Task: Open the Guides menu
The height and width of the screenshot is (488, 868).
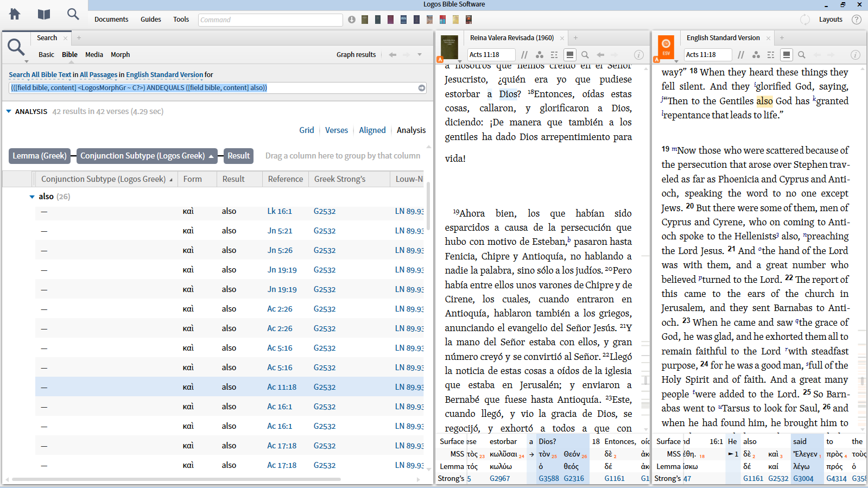Action: pyautogui.click(x=151, y=20)
